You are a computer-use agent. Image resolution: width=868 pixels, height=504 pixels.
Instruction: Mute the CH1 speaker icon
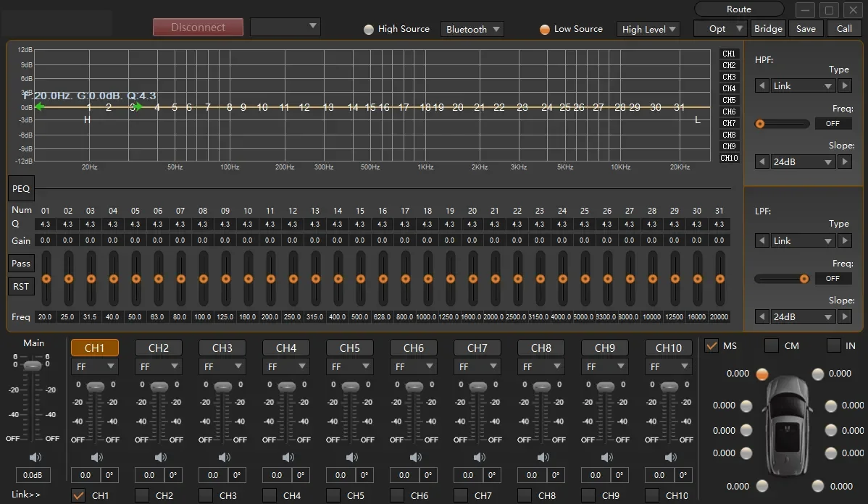[x=96, y=457]
